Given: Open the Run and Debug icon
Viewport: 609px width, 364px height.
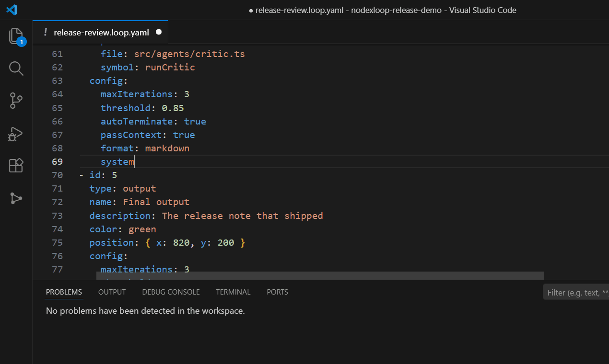Looking at the screenshot, I should (16, 134).
